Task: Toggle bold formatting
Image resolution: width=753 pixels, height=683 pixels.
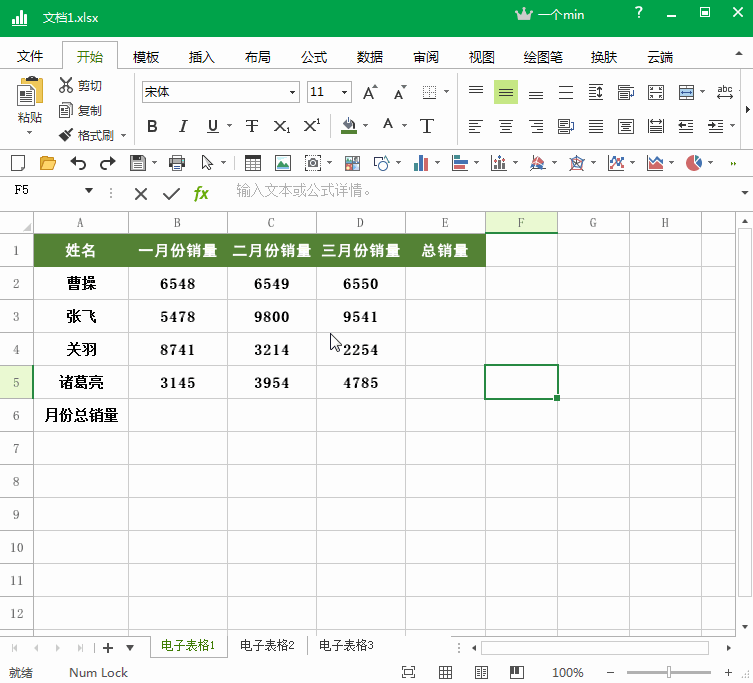Action: 152,126
